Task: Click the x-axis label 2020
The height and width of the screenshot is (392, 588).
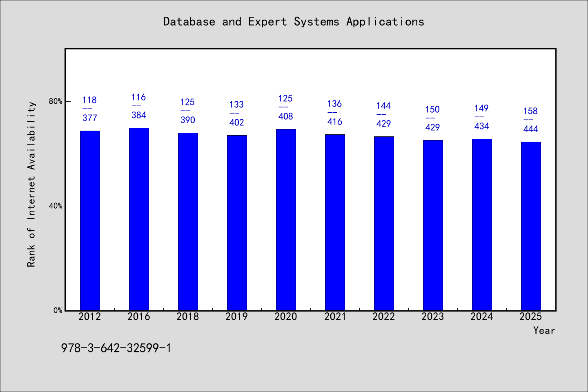Action: [x=286, y=316]
